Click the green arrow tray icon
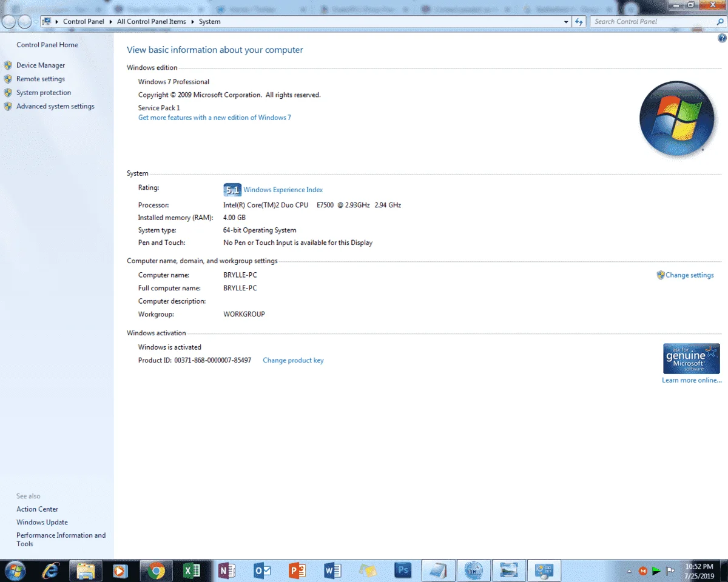Image resolution: width=728 pixels, height=582 pixels. point(656,571)
